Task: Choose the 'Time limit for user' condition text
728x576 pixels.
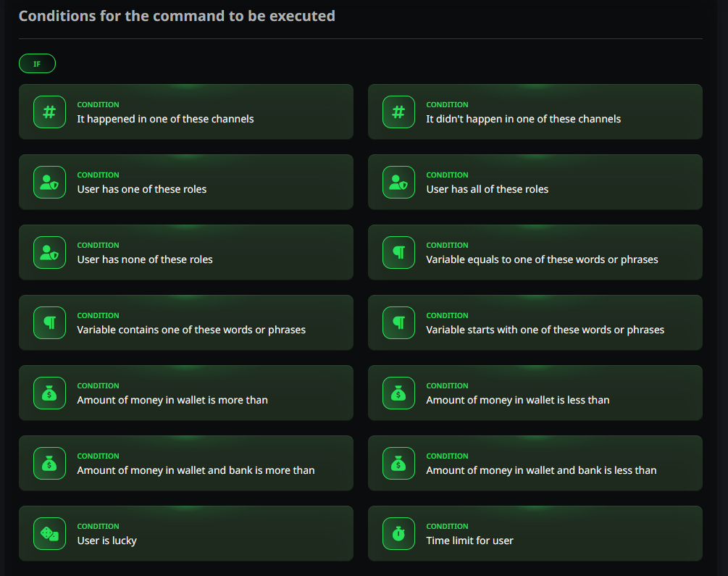Action: (x=470, y=540)
